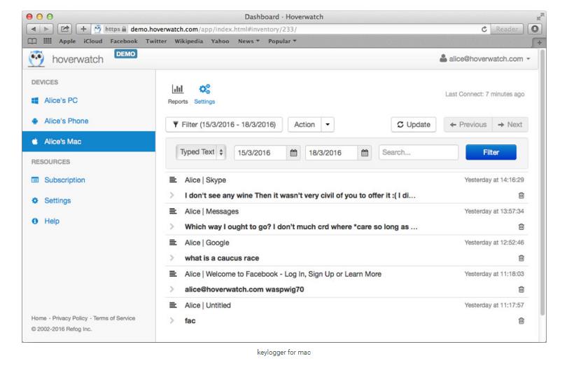Open the Top Sites grid icon
Screen dimensions: 588x368
pyautogui.click(x=48, y=41)
